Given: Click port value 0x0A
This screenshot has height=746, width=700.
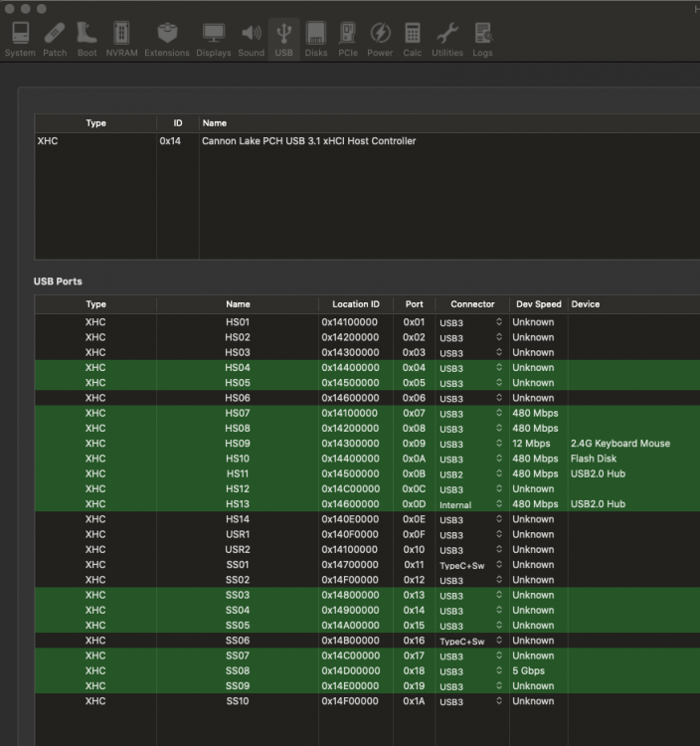Looking at the screenshot, I should [x=414, y=459].
